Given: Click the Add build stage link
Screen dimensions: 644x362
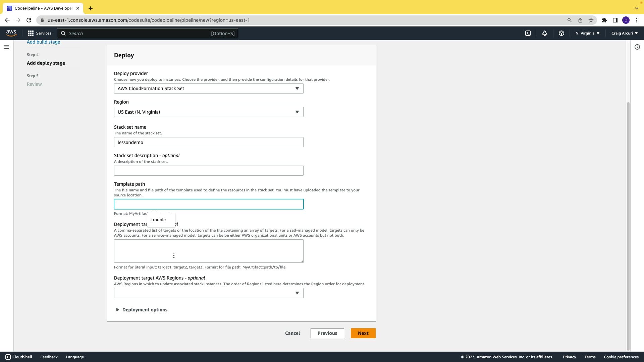Looking at the screenshot, I should click(x=43, y=42).
